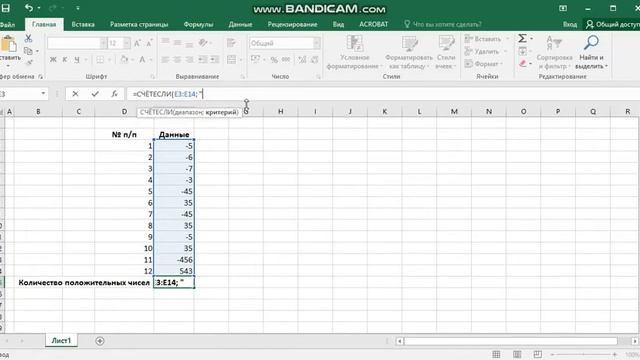Select the cell containing 543

[174, 271]
